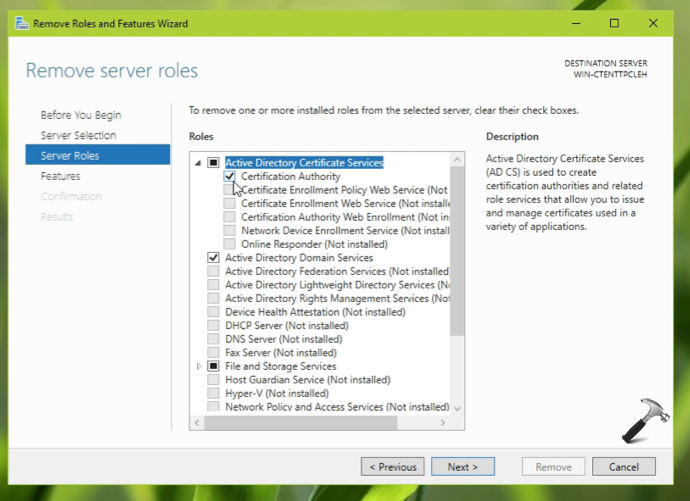This screenshot has height=501, width=690.
Task: Select Active Directory Rights Management Services row
Action: point(337,298)
